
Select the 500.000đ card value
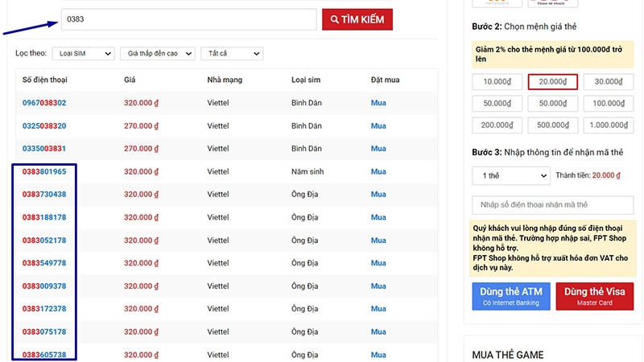(553, 125)
